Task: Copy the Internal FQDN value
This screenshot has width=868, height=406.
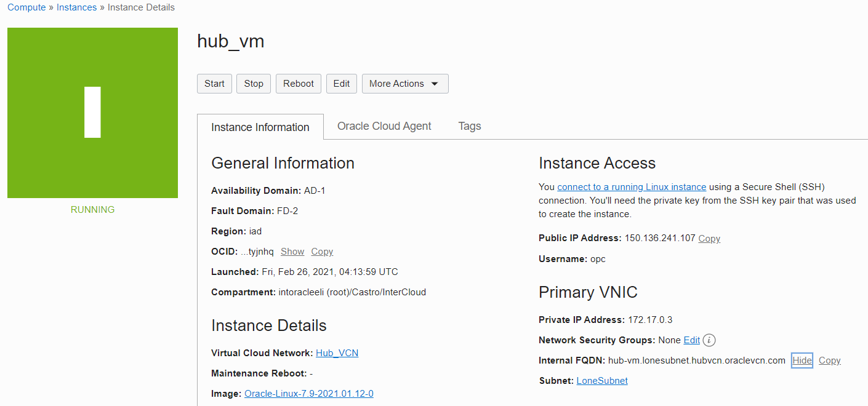Action: (829, 360)
